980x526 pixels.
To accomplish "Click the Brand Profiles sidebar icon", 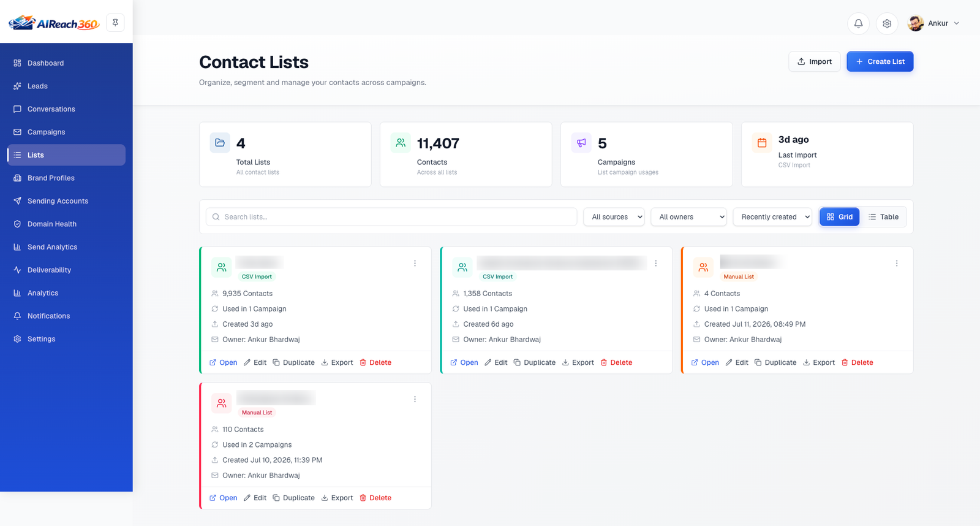I will tap(17, 178).
